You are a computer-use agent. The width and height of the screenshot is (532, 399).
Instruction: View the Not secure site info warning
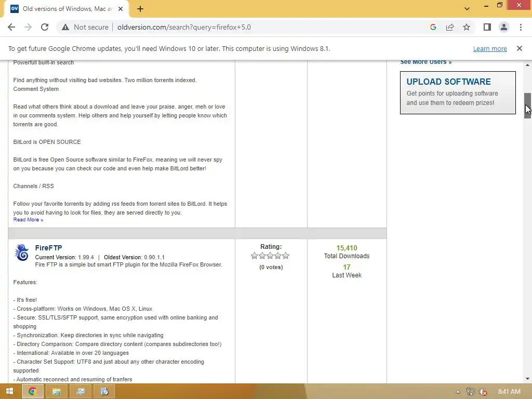point(85,27)
